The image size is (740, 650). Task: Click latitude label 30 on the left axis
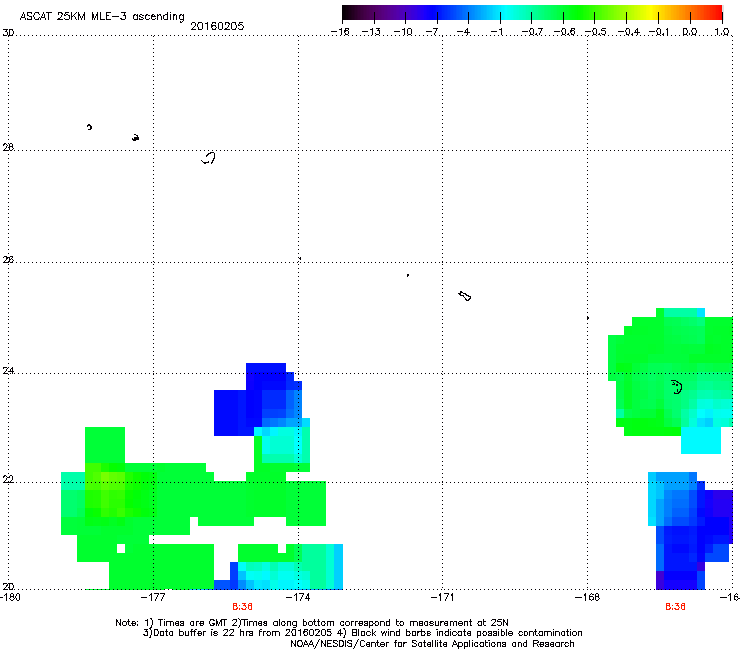pyautogui.click(x=8, y=33)
